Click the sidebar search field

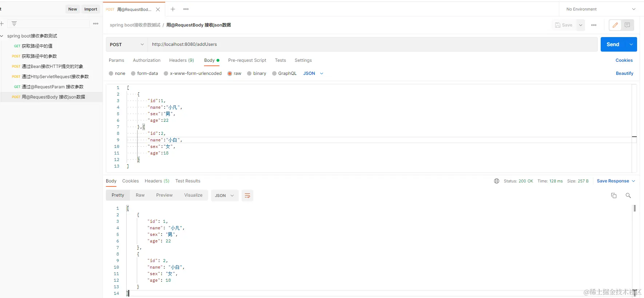click(49, 24)
